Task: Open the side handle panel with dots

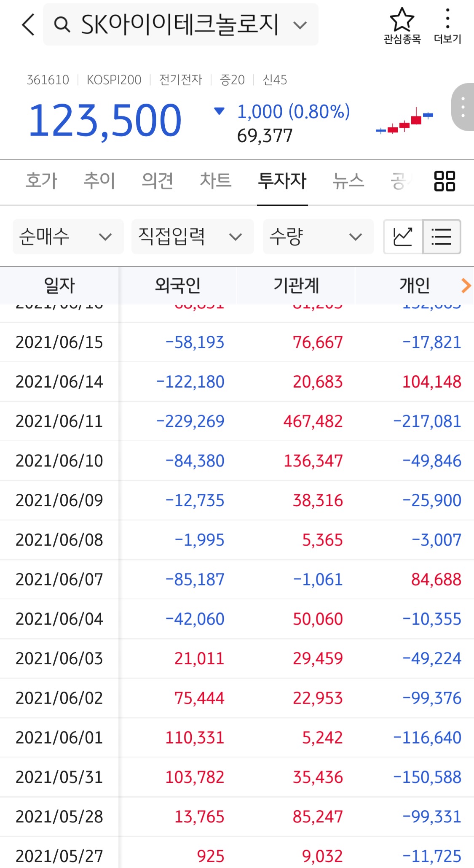Action: point(463,107)
